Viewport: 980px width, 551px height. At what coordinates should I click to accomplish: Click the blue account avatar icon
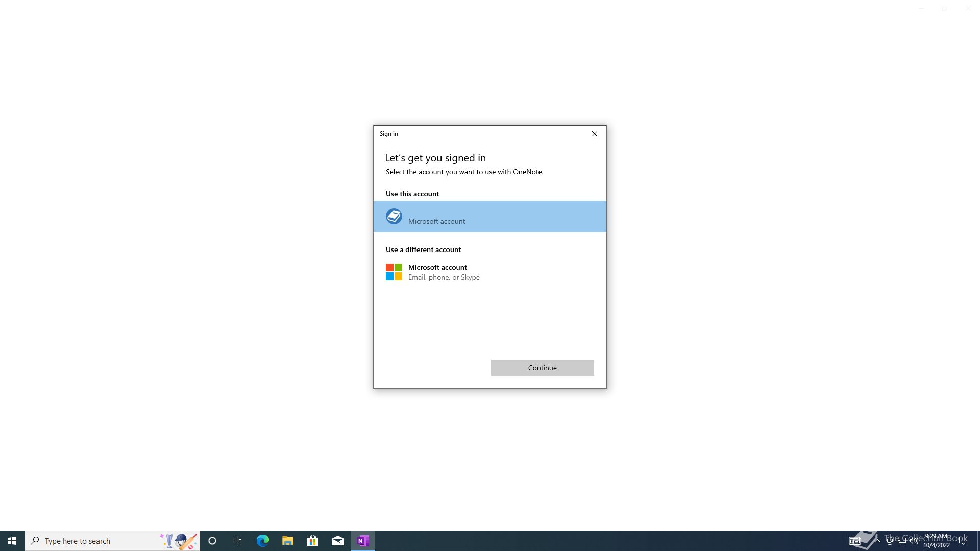[394, 216]
